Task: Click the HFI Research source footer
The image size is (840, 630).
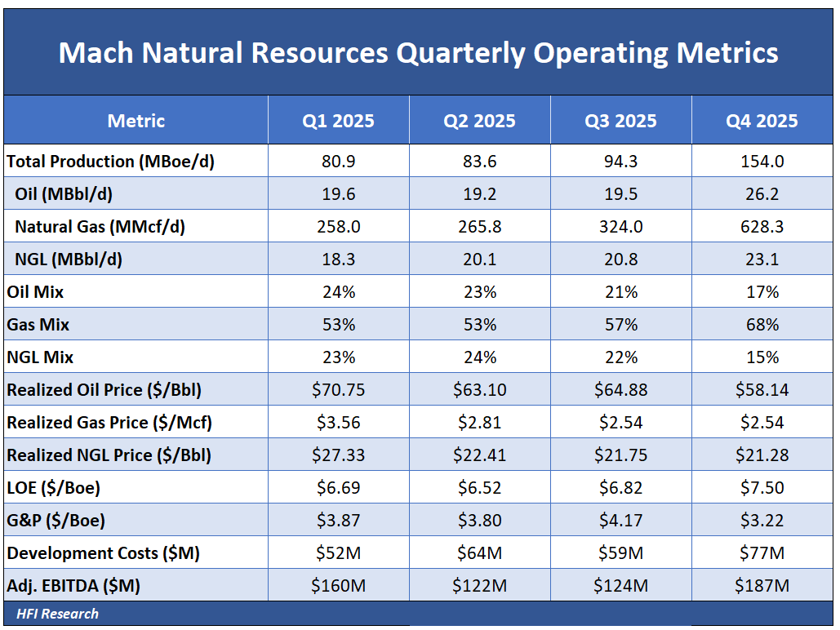Action: (x=57, y=614)
